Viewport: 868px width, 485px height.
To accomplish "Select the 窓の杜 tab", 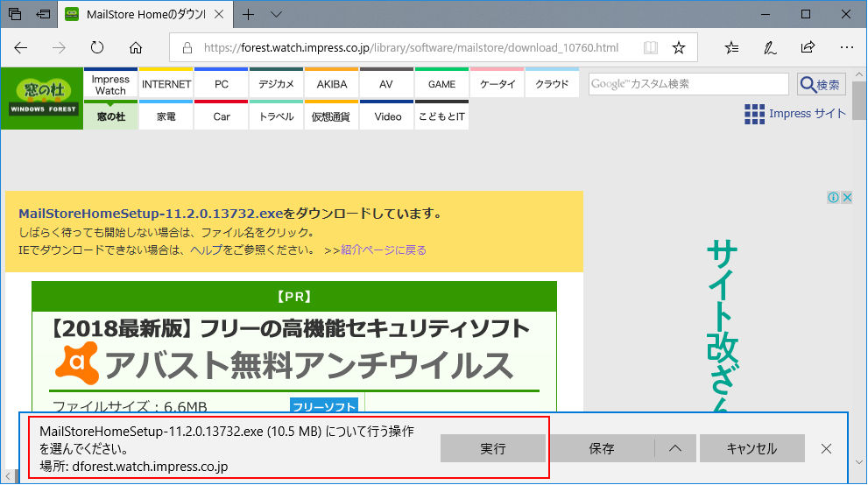I will click(110, 115).
